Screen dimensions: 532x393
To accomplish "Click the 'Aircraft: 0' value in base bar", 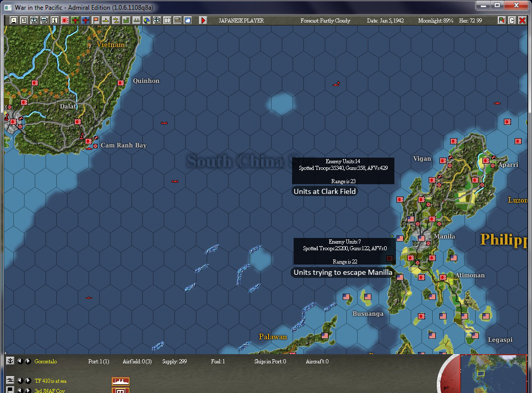I will (x=317, y=361).
